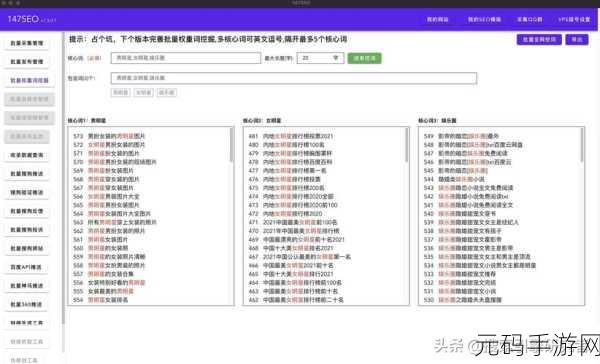
Task: Select row 573 in the 男明星 list
Action: 109,136
